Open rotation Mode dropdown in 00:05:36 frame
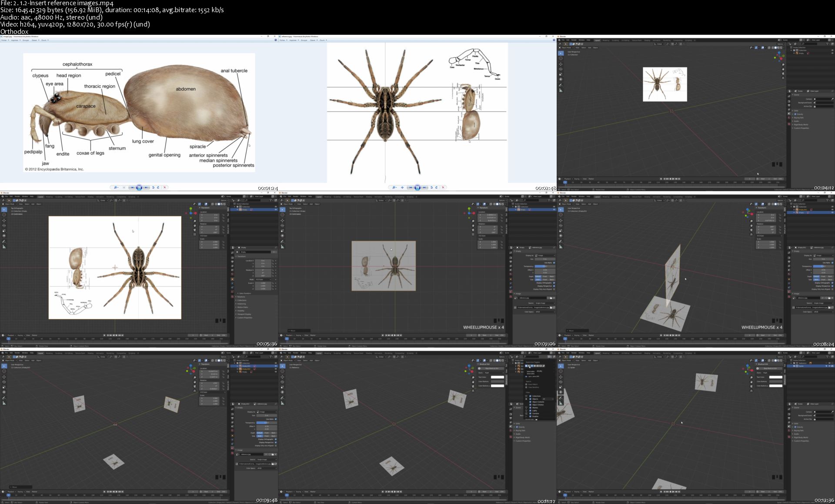835x504 pixels. pos(263,279)
